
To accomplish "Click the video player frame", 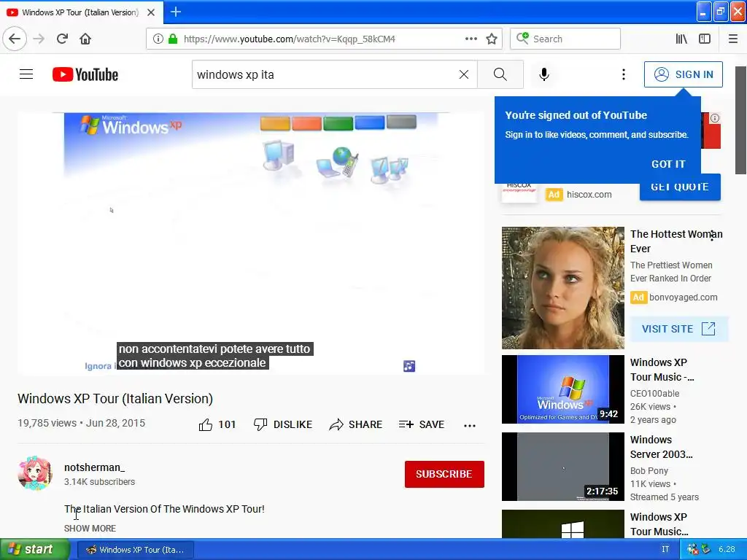I will point(251,244).
